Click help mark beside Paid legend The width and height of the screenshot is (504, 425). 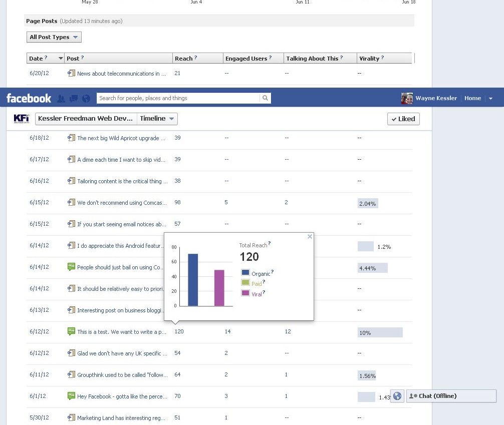[264, 282]
